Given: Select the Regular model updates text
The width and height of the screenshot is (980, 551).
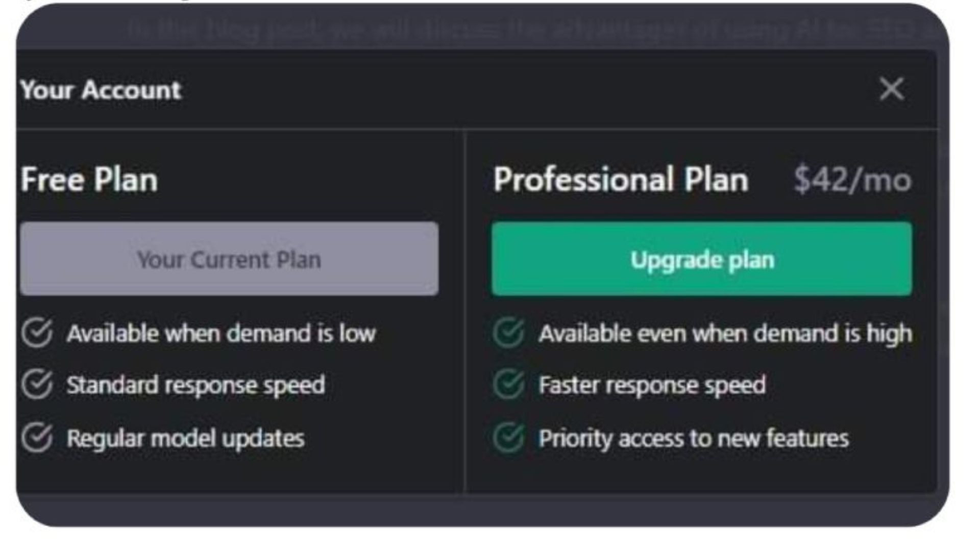Looking at the screenshot, I should click(185, 438).
